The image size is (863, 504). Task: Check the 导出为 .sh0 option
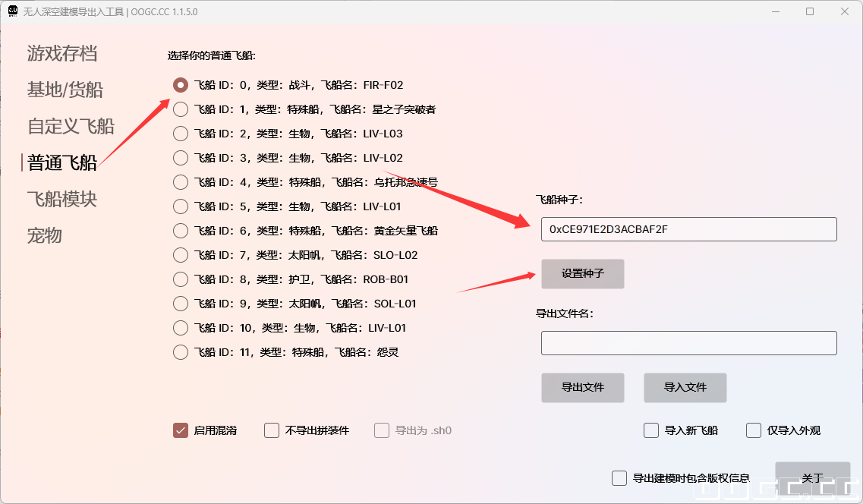(x=381, y=430)
